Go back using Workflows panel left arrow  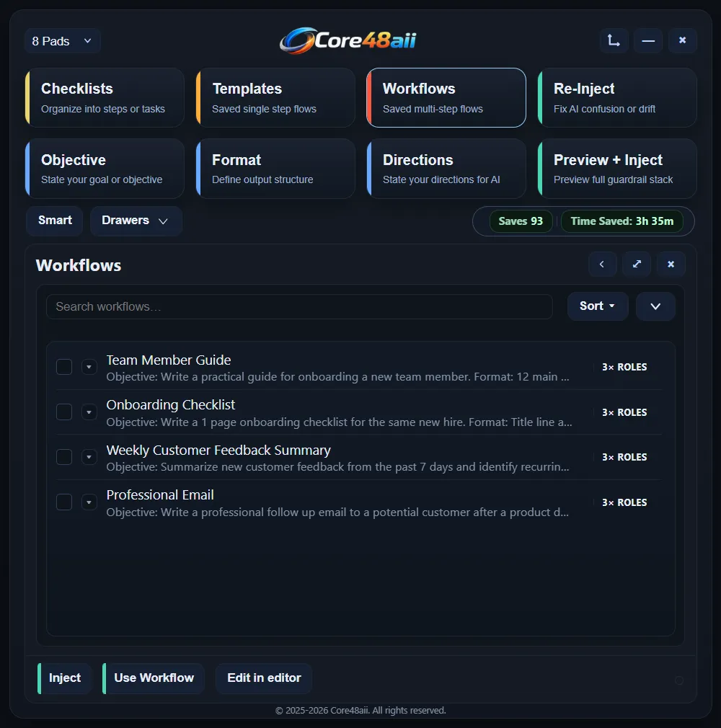[603, 265]
